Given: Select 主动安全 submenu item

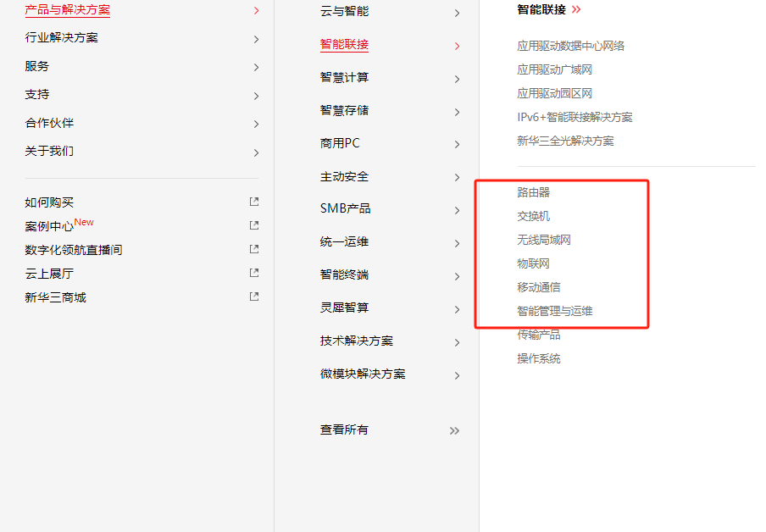Looking at the screenshot, I should click(x=344, y=176).
